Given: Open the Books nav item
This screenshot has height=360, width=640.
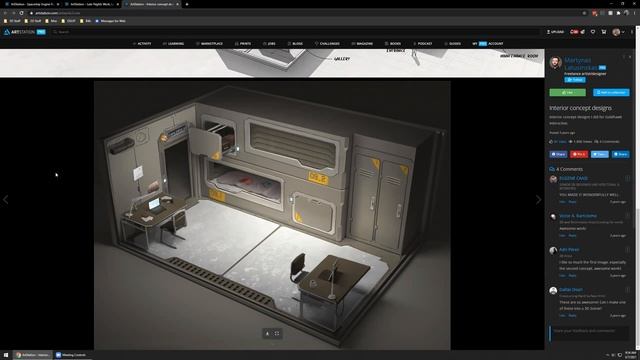Looking at the screenshot, I should 393,44.
